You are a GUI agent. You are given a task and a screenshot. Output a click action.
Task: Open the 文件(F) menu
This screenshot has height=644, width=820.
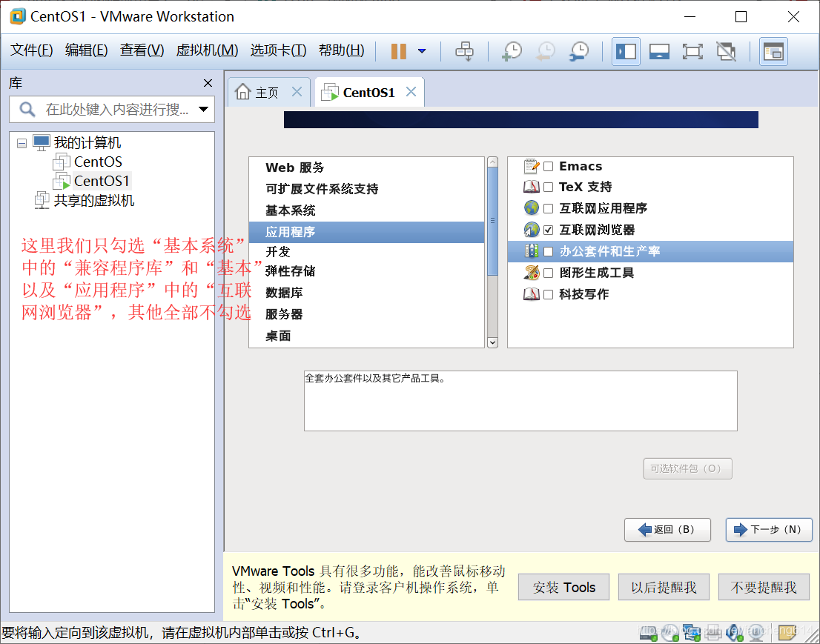click(31, 50)
